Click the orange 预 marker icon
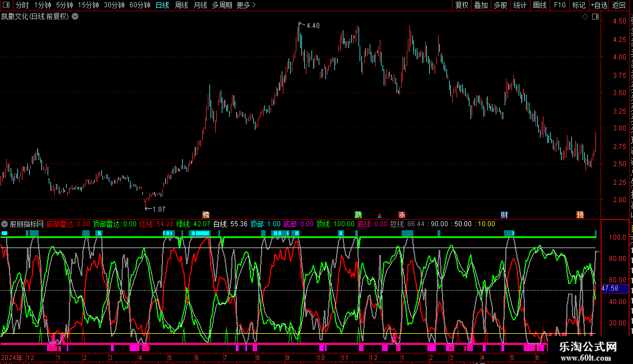633x364 pixels. click(x=580, y=214)
